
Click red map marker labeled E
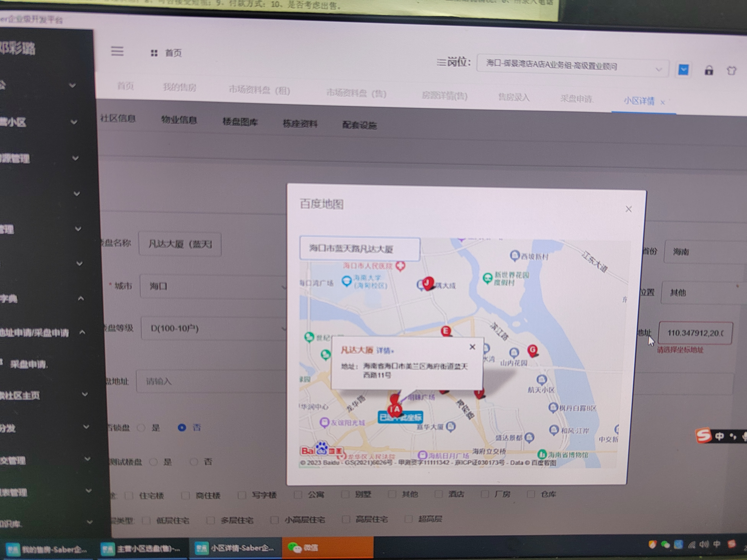coord(446,331)
